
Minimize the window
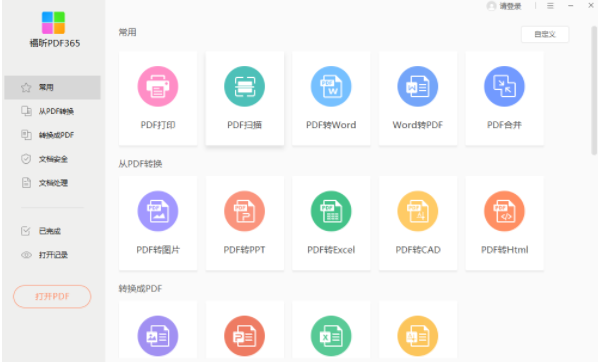[571, 6]
